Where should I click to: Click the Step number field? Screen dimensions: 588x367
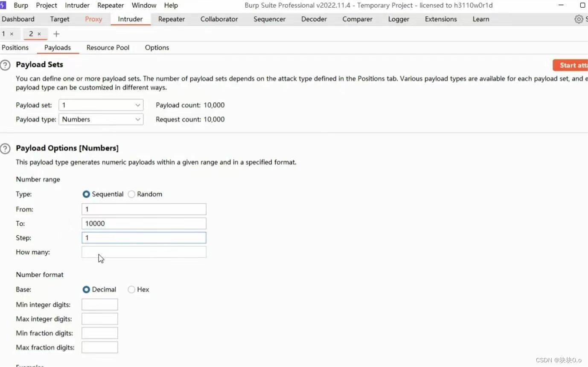point(144,238)
